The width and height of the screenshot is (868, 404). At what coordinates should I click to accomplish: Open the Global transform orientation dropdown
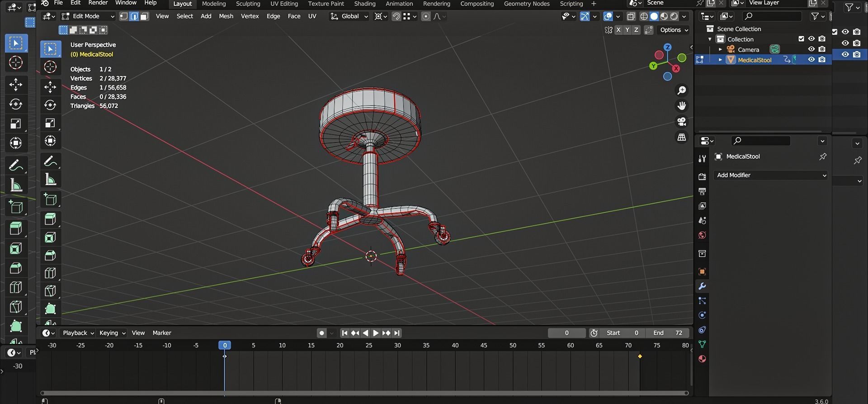tap(349, 16)
